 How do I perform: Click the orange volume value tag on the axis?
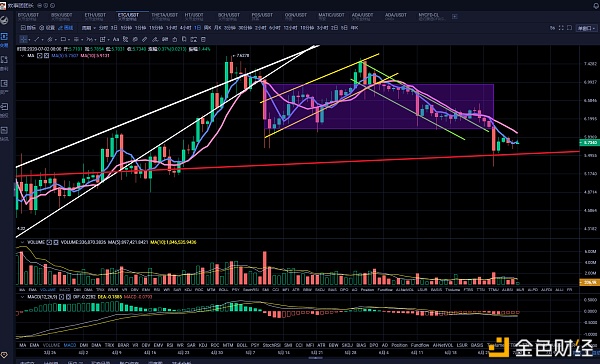pos(589,282)
